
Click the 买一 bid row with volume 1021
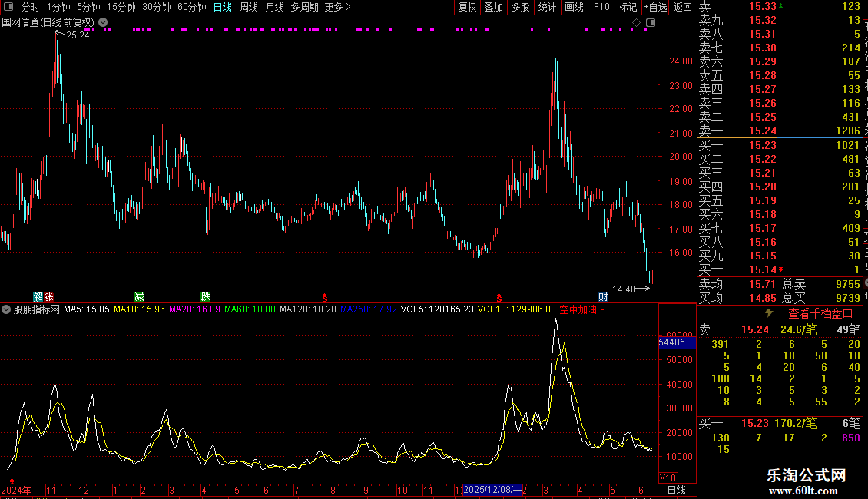780,145
